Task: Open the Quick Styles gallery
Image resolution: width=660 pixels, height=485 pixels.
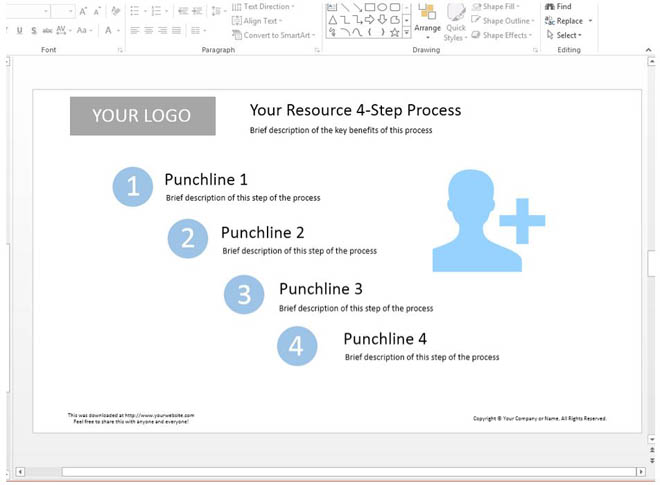Action: pyautogui.click(x=455, y=22)
